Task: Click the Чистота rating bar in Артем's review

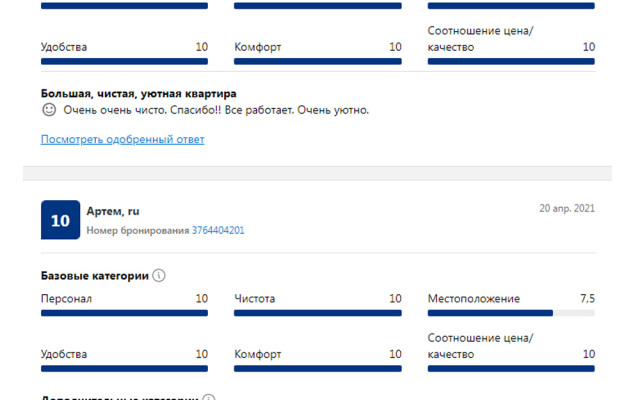Action: (x=318, y=313)
